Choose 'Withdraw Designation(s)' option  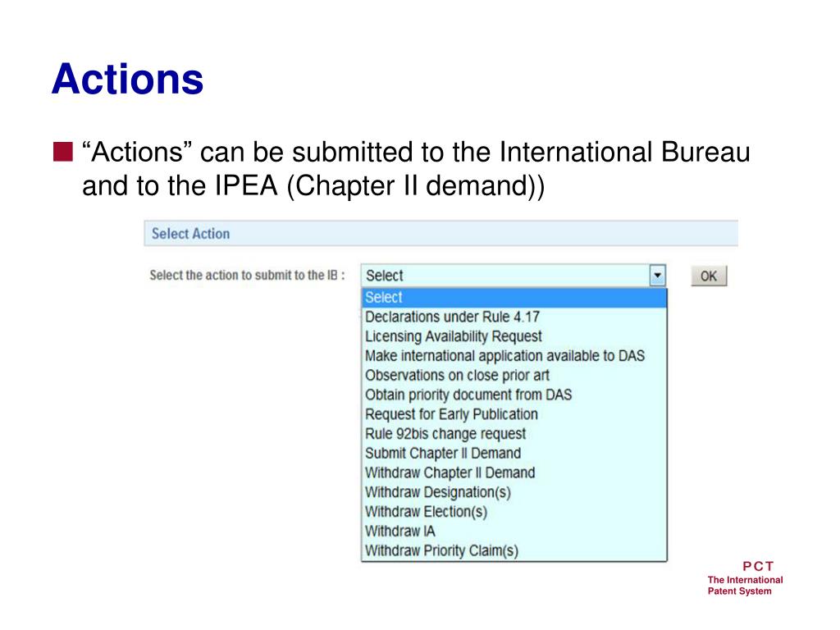click(x=514, y=492)
